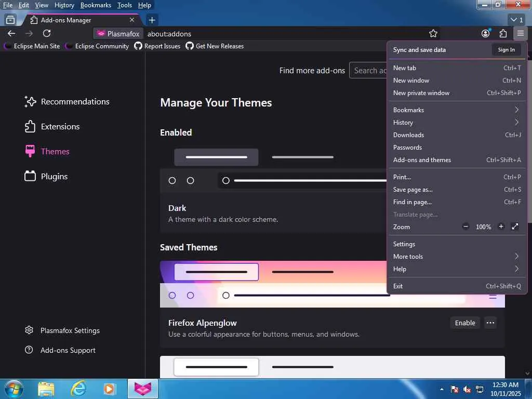Open the Help menu in the menu bar
The height and width of the screenshot is (399, 532).
point(144,5)
